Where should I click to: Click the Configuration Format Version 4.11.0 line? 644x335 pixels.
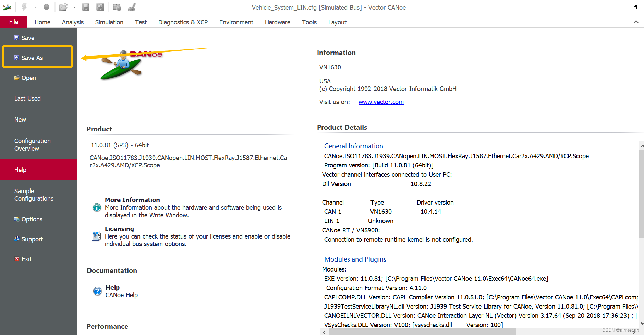[376, 288]
